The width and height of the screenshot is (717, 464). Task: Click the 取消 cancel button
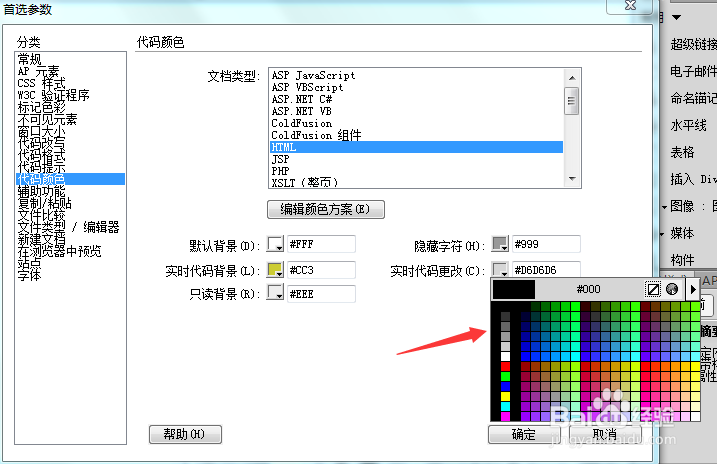[x=605, y=434]
